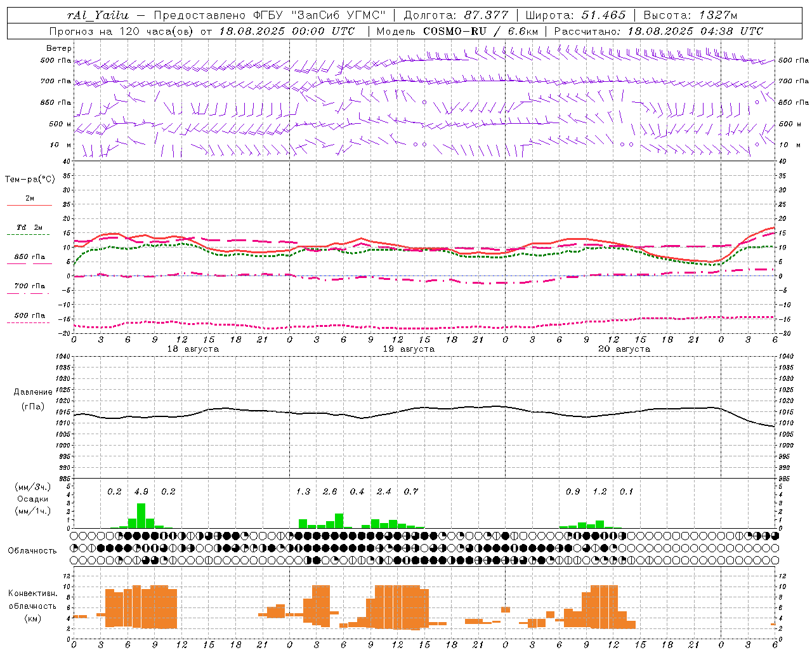
Task: Click the 'Давление' pressure panel label
Action: (33, 392)
